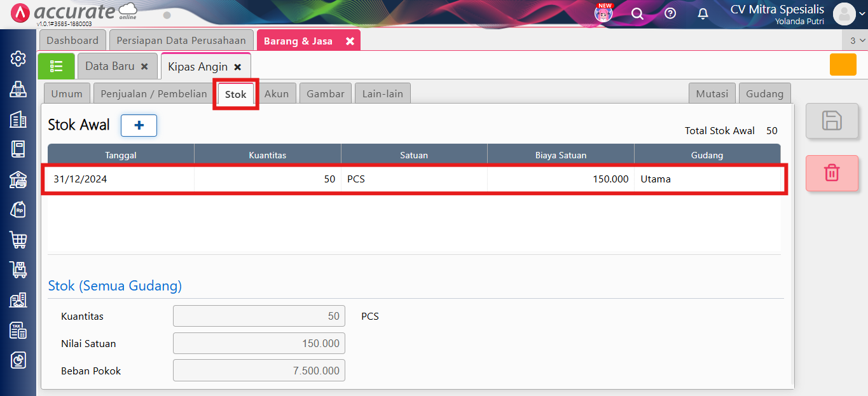Open the sales shopping cart module
The height and width of the screenshot is (396, 868).
tap(17, 240)
